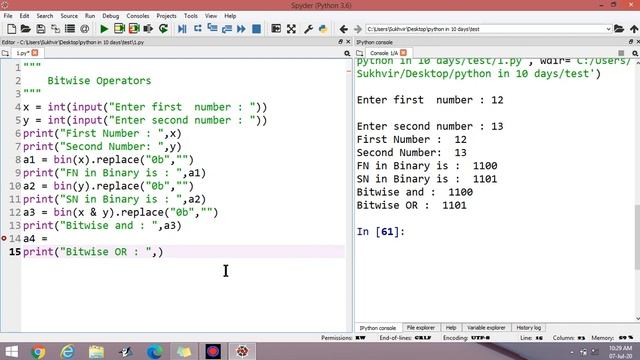Viewport: 640px width, 360px height.
Task: Stop debugging blue square icon
Action: coord(256,29)
